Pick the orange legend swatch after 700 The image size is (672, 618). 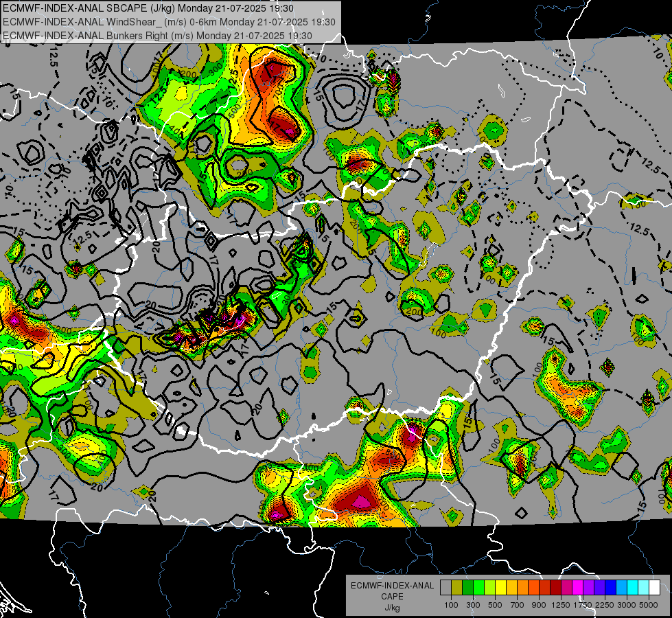click(523, 587)
